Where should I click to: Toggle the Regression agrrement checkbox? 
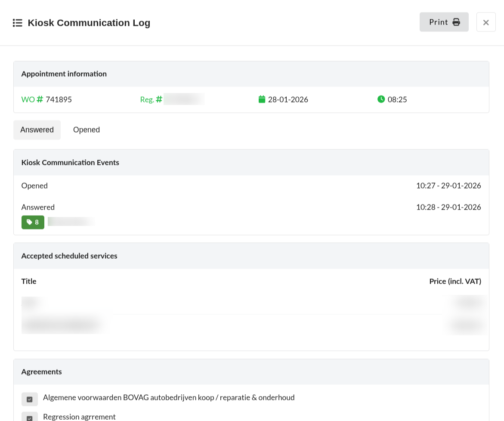pyautogui.click(x=30, y=417)
